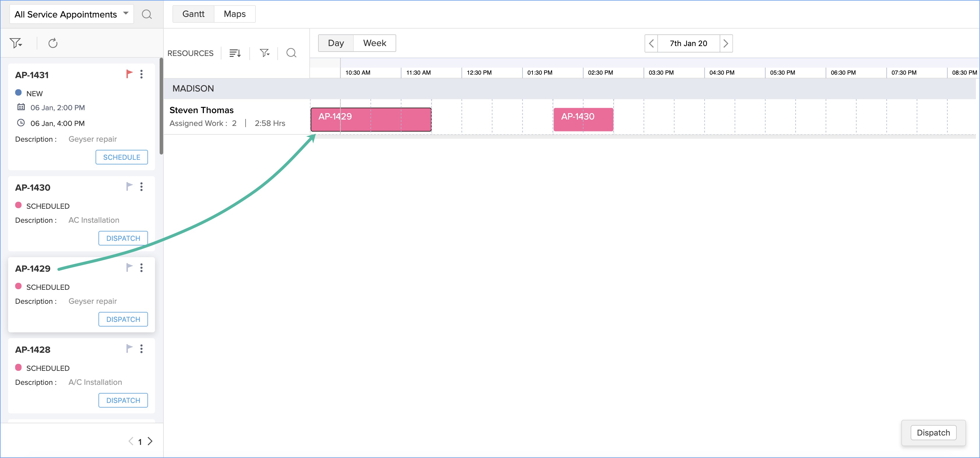The width and height of the screenshot is (980, 458).
Task: Open the sort icon beside RESOURCES
Action: click(x=235, y=53)
